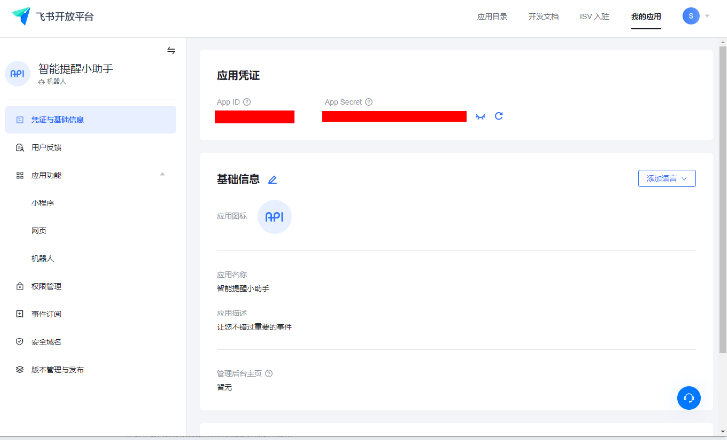The height and width of the screenshot is (440, 727).
Task: Go to 开发文档 in the top navigation
Action: (543, 17)
